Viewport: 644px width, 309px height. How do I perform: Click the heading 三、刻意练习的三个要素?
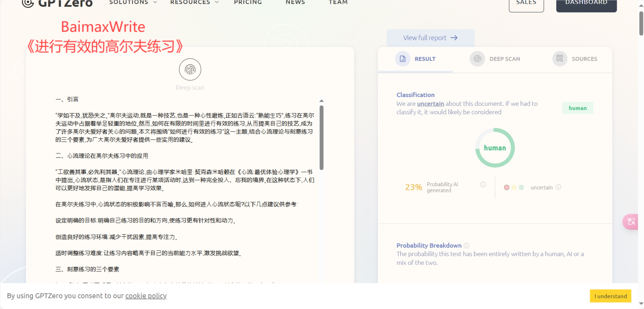tap(87, 269)
